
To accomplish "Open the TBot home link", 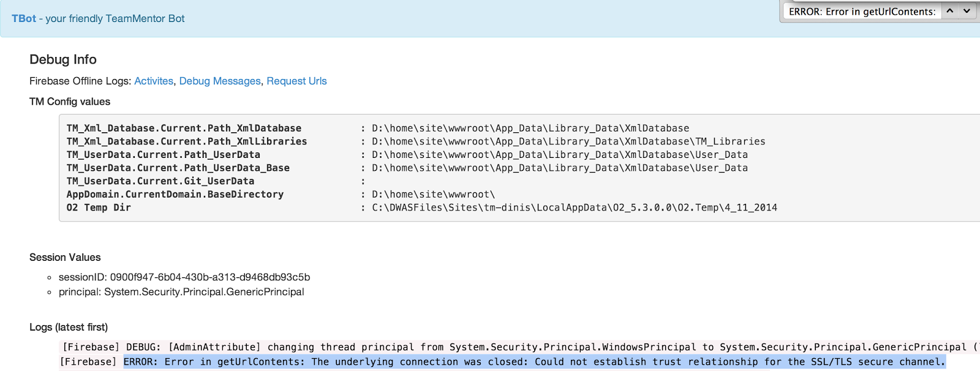I will tap(24, 18).
